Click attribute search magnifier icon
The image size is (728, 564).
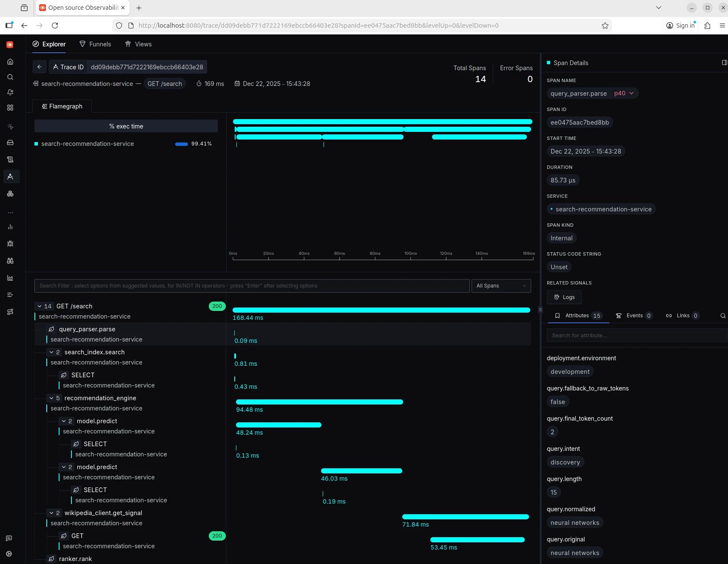pos(722,316)
